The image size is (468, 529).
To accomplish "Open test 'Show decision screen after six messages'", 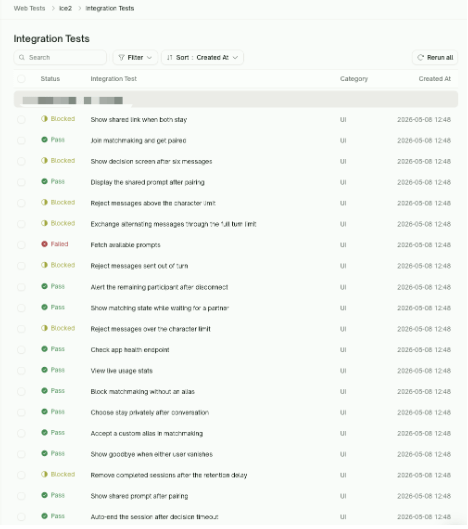I will coord(152,162).
